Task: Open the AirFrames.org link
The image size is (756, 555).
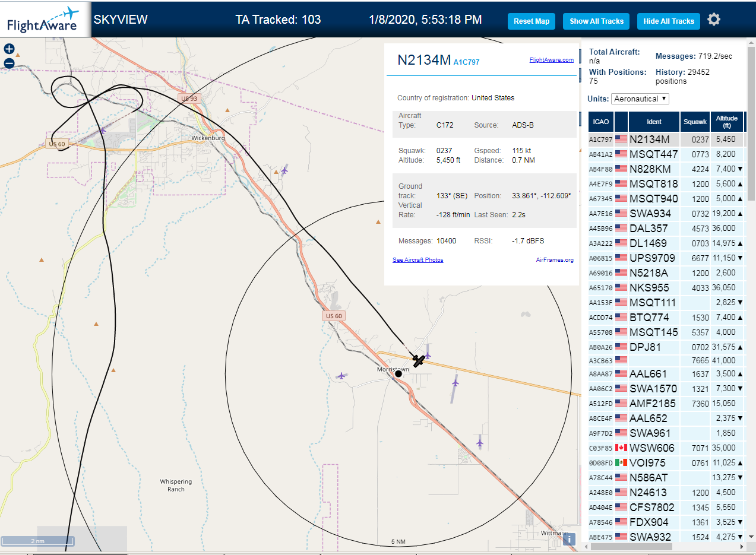Action: [x=555, y=260]
